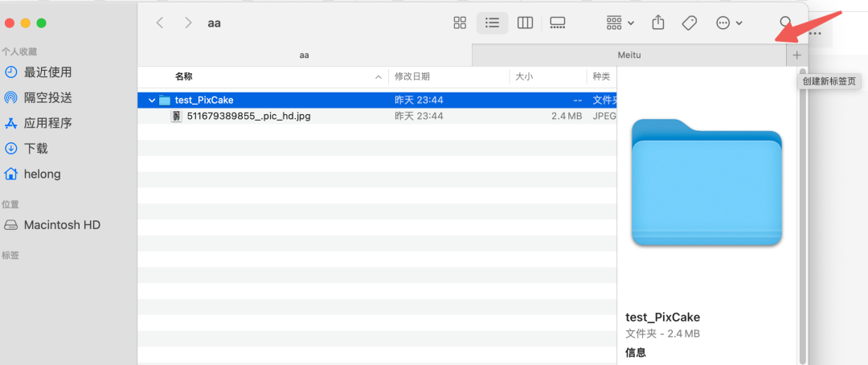Switch to the Meitu tab

628,55
